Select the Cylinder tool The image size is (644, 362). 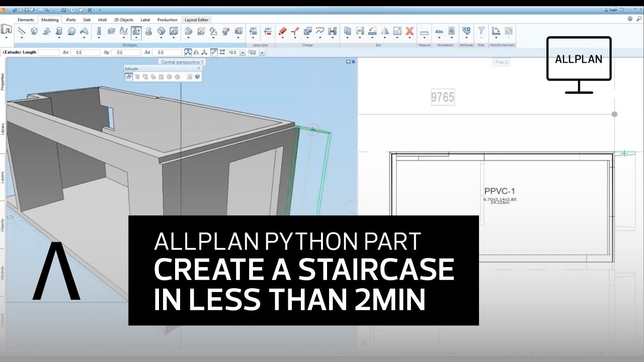[59, 31]
